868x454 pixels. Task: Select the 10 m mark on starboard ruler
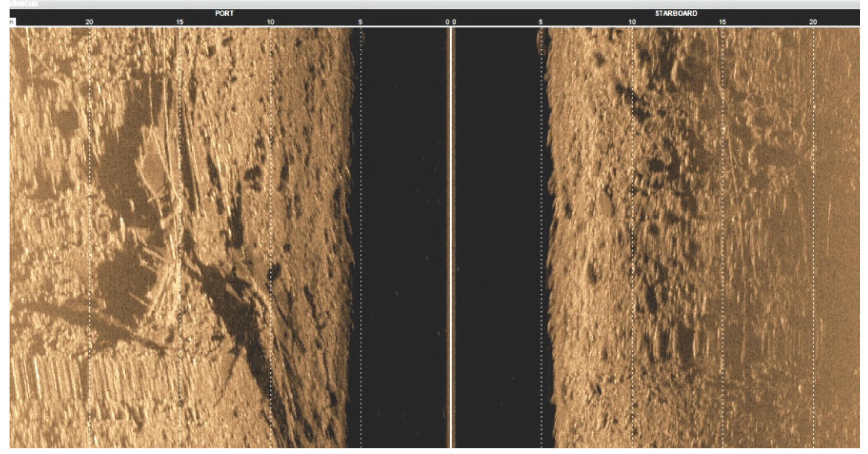[x=632, y=22]
